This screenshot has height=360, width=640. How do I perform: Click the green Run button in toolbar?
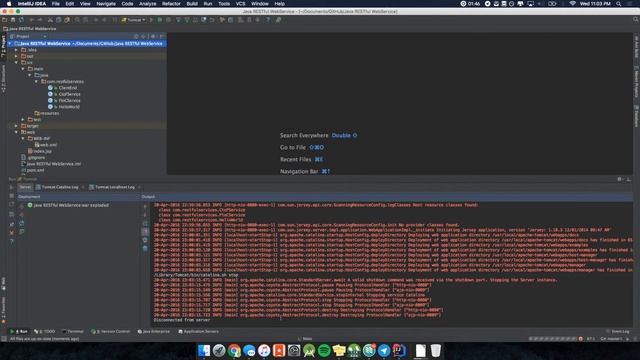coord(151,20)
